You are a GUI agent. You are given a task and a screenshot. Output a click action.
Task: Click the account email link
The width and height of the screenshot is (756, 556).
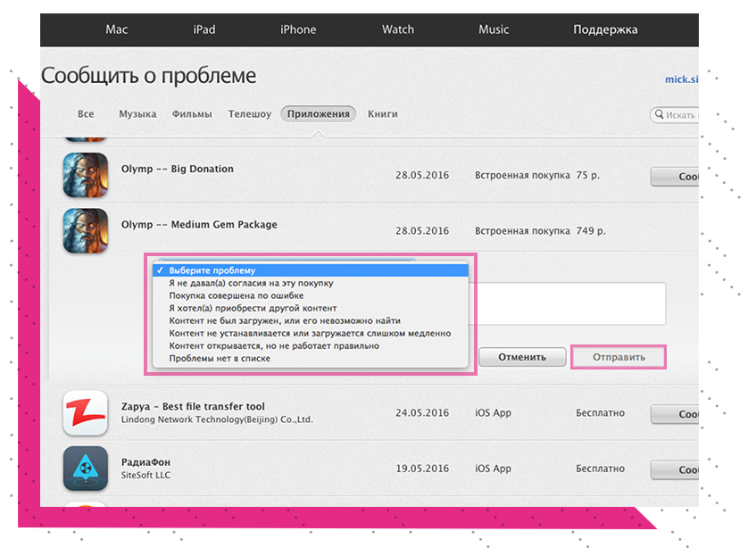(681, 79)
